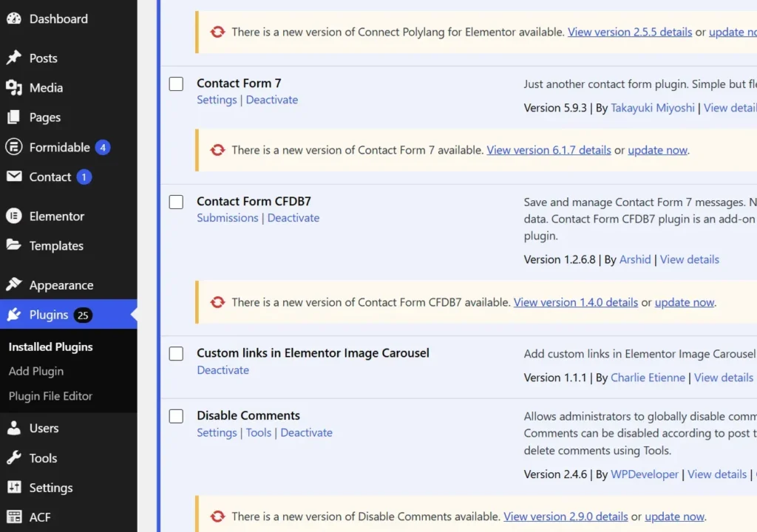Select the Contact Form 7 checkbox
Viewport: 757px width, 532px height.
(x=176, y=83)
